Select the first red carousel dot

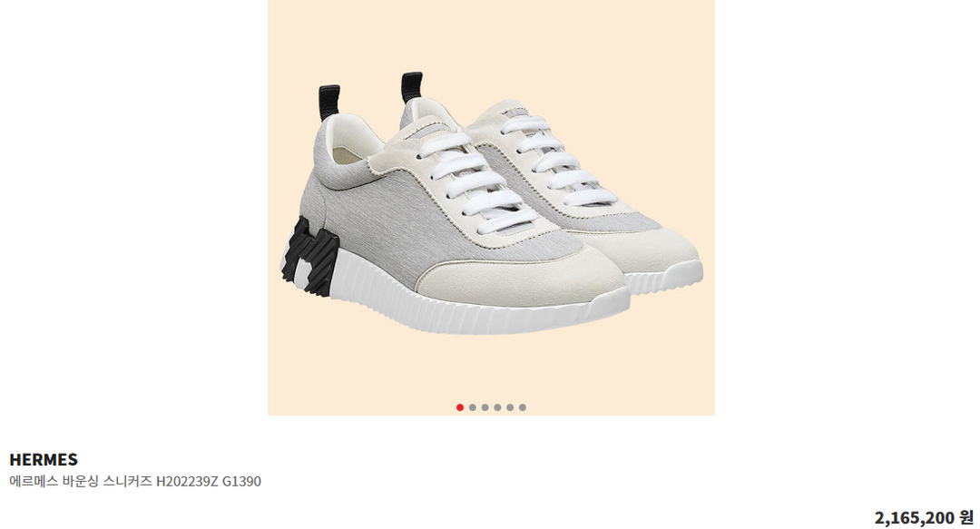tap(460, 407)
